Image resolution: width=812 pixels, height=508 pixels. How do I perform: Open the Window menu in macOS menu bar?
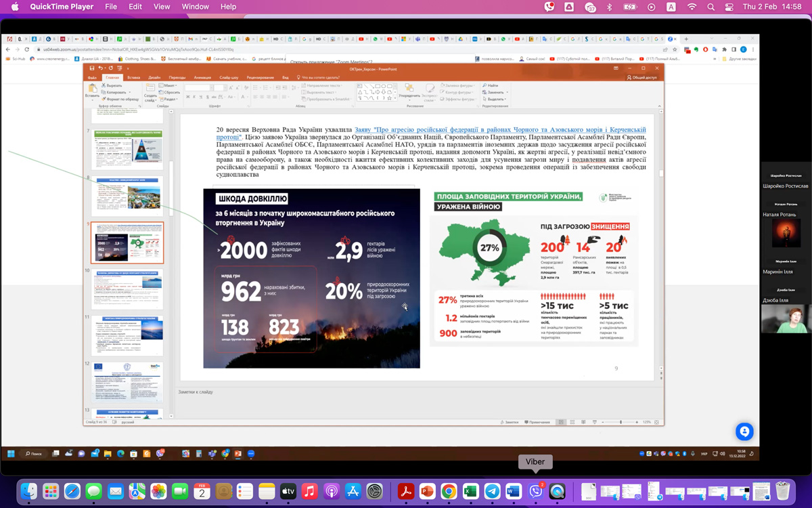click(195, 7)
